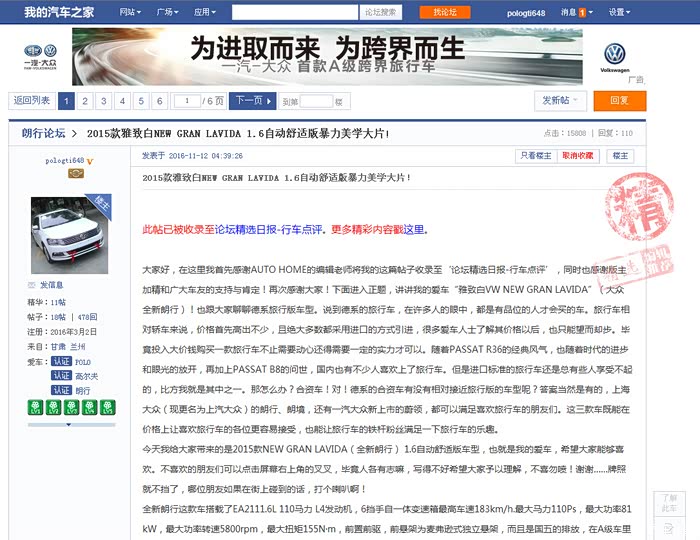Viewport: 700px width, 540px height.
Task: Click 只看楼主 to filter author posts
Action: 536,156
